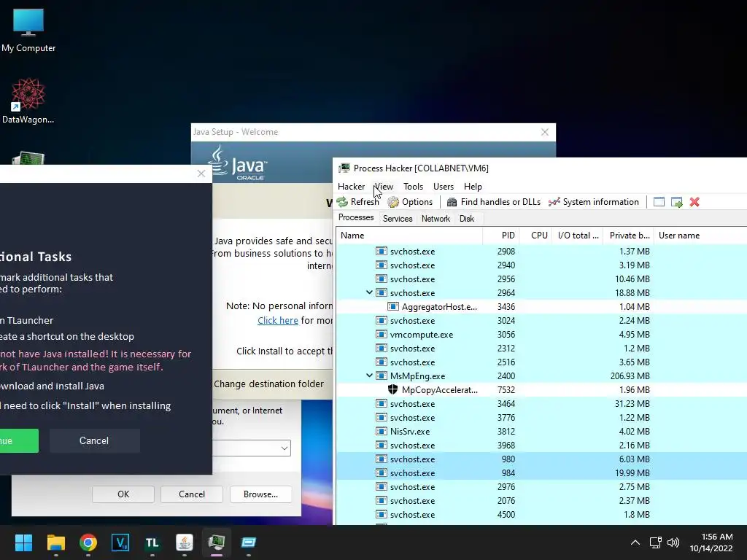Open System information window
747x560 pixels.
[594, 202]
